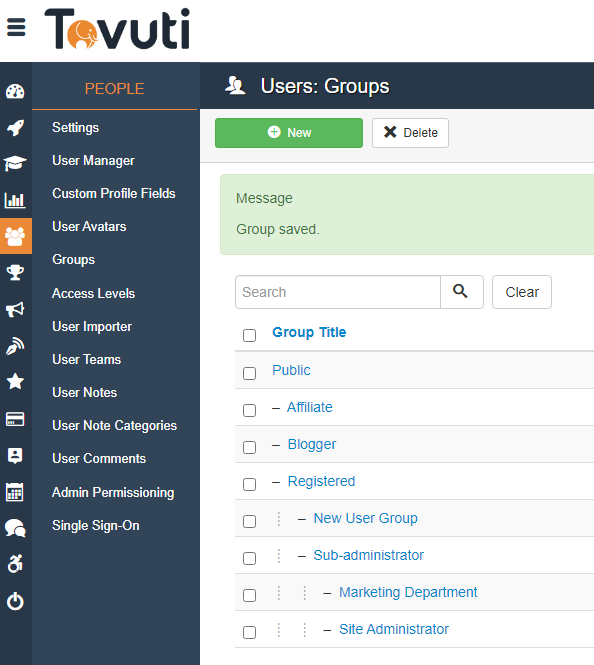
Task: Go to User Manager menu item
Action: pos(93,161)
